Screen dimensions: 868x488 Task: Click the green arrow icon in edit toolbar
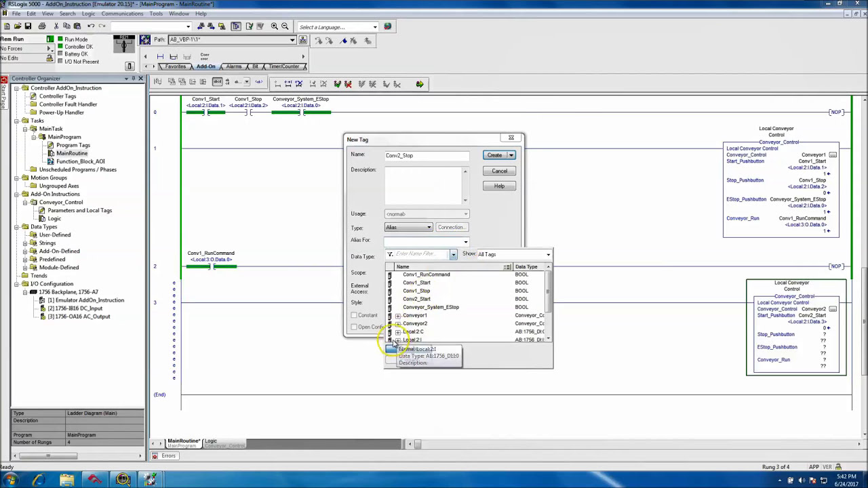(x=420, y=84)
